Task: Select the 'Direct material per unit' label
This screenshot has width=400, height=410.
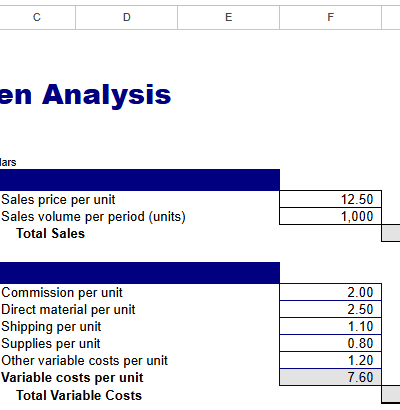Action: 68,310
